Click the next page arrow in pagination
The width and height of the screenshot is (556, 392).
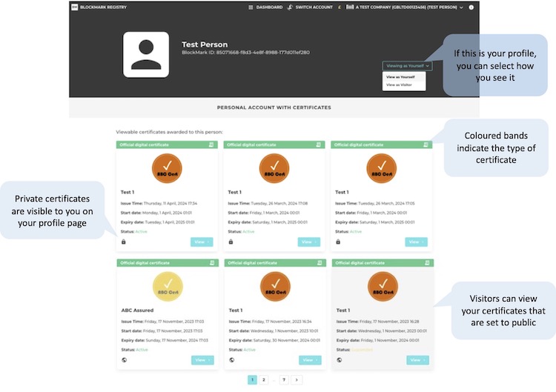click(x=297, y=379)
